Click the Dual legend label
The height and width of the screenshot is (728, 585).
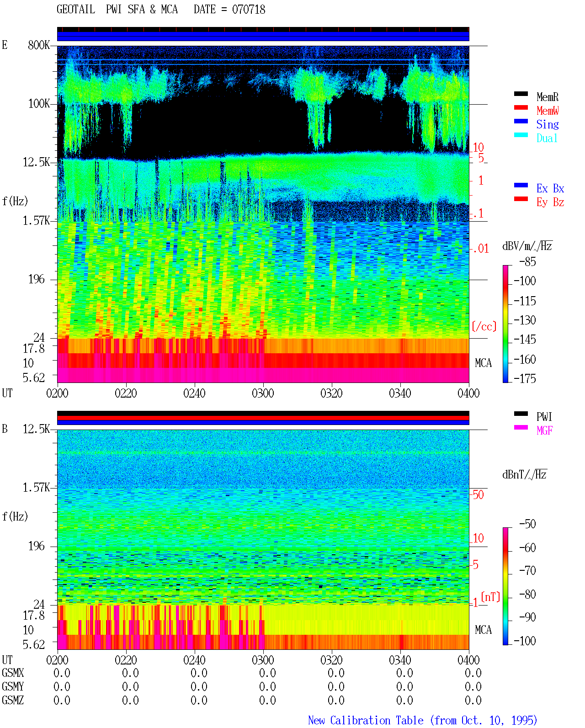click(x=548, y=138)
